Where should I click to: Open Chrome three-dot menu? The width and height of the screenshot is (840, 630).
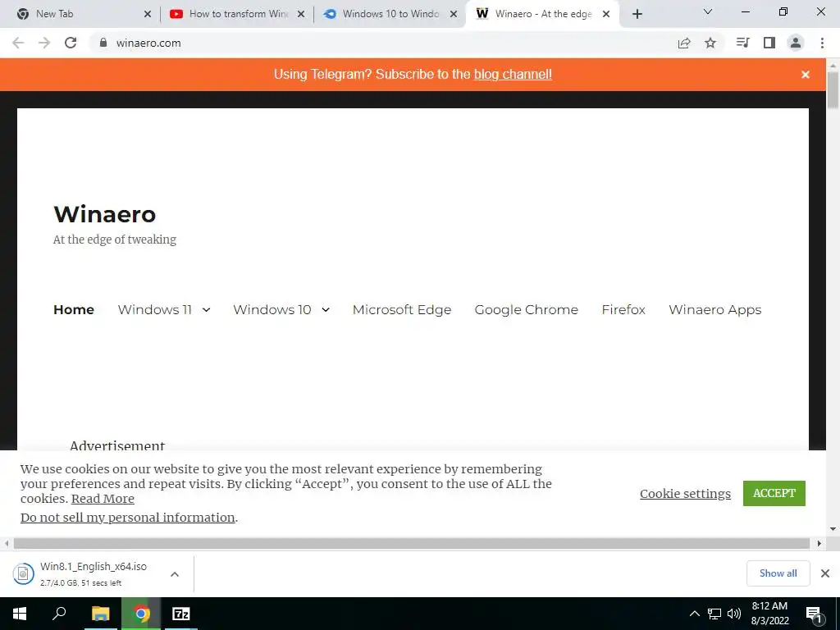(x=822, y=43)
